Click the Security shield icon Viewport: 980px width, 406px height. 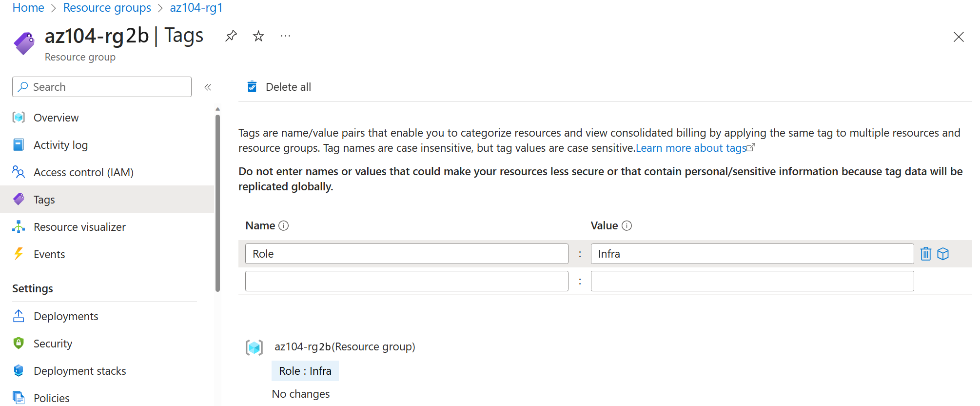pyautogui.click(x=19, y=343)
